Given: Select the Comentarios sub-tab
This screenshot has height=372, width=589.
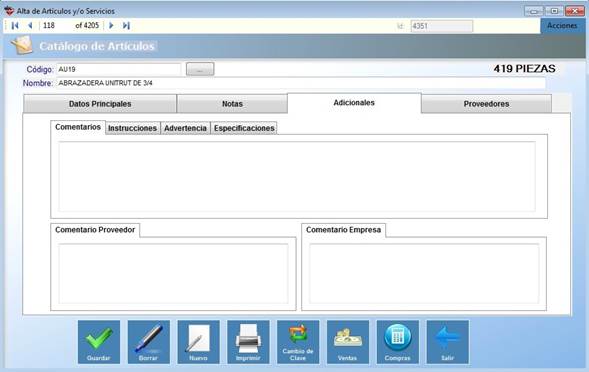Looking at the screenshot, I should pos(78,127).
